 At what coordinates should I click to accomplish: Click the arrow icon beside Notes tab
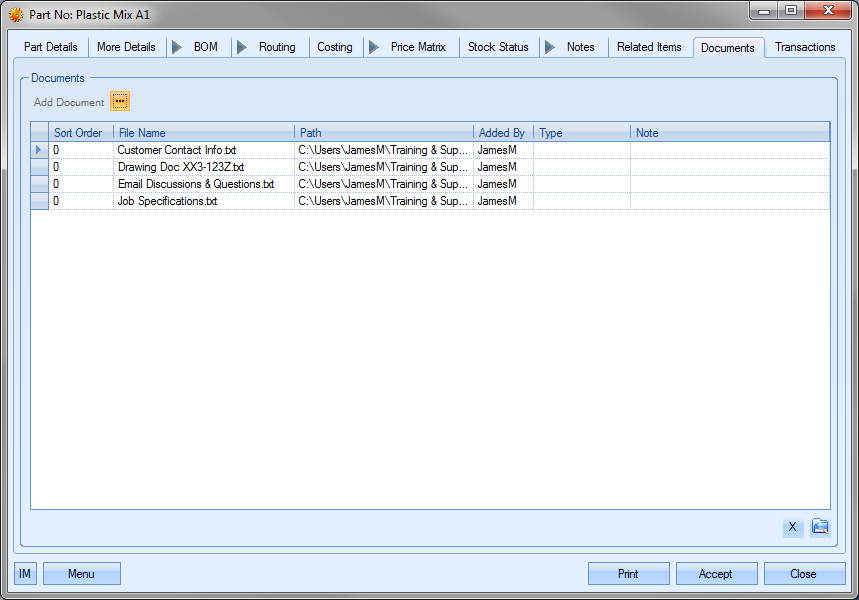549,47
